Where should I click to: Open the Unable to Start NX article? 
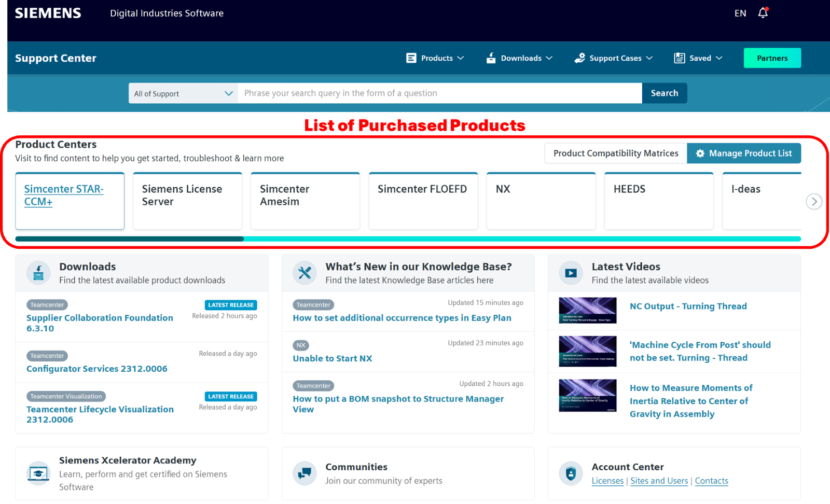click(333, 358)
